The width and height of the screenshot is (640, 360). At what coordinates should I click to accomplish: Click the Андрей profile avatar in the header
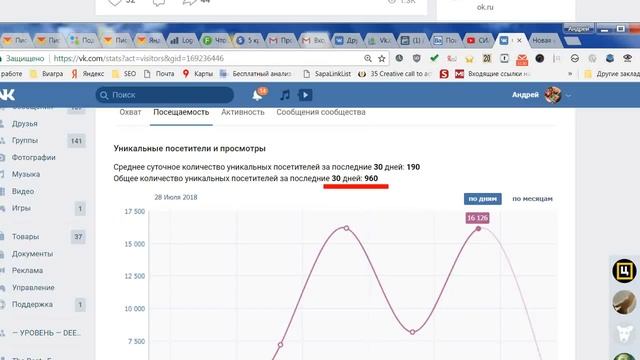pyautogui.click(x=553, y=95)
